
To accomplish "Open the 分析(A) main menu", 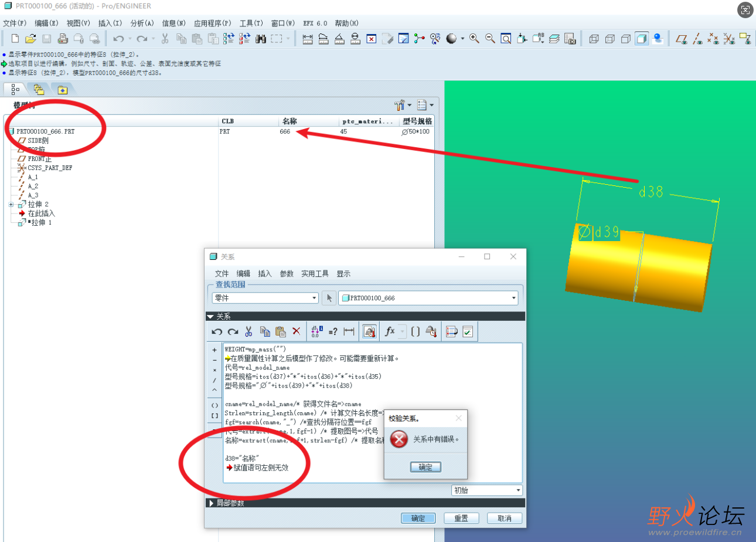I will pyautogui.click(x=142, y=23).
